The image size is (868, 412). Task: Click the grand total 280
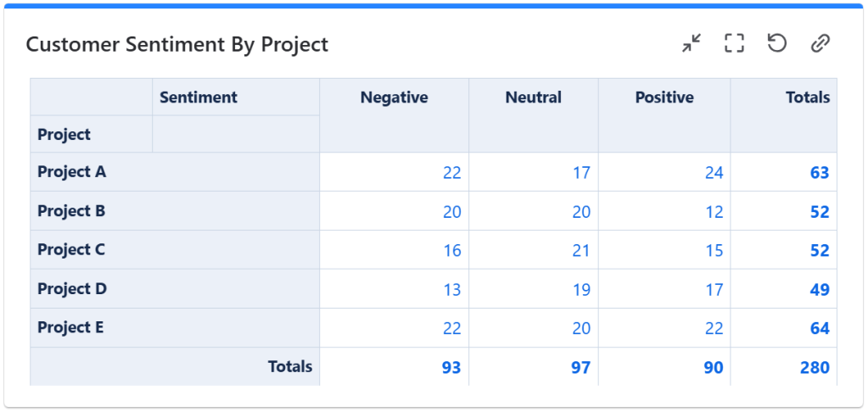coord(814,368)
